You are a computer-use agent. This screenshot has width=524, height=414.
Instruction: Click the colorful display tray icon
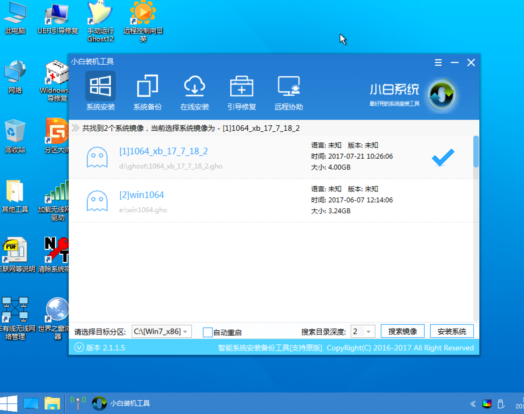coord(487,404)
